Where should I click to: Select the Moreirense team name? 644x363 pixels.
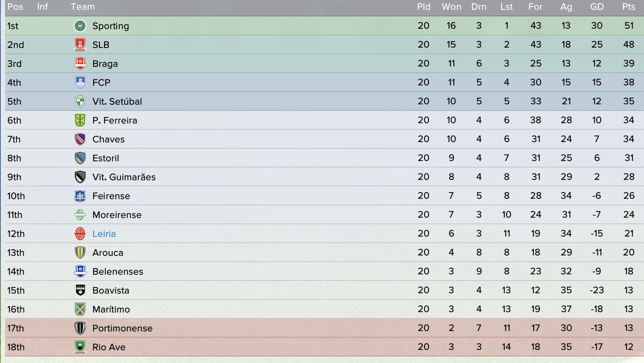tap(117, 215)
